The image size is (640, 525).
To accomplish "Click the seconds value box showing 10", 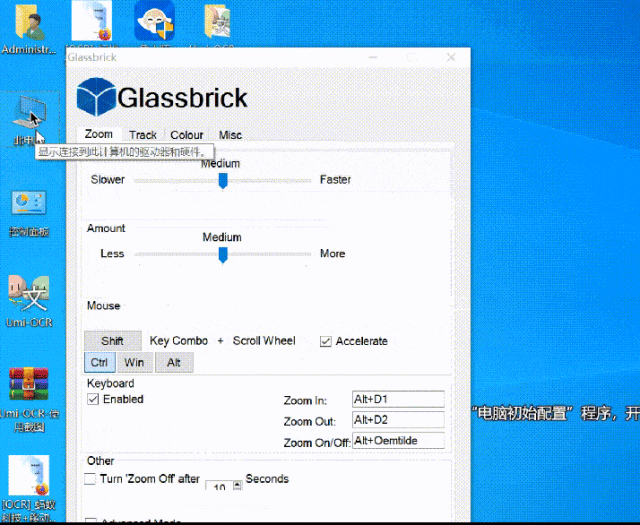I will [219, 486].
